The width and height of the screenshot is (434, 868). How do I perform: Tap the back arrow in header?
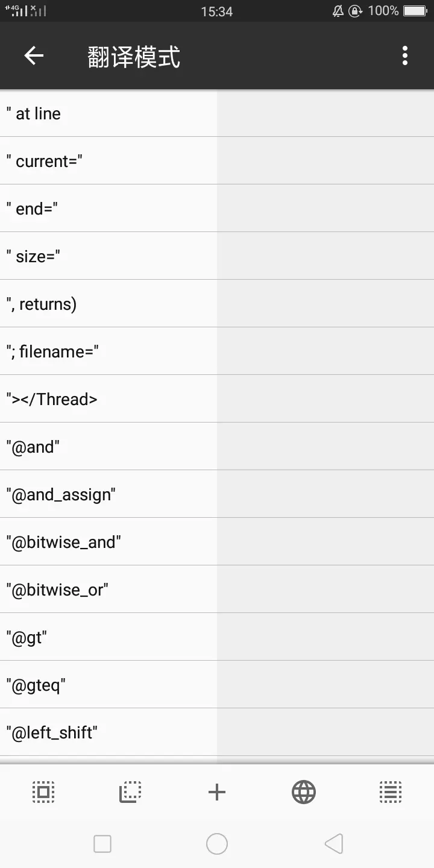34,56
